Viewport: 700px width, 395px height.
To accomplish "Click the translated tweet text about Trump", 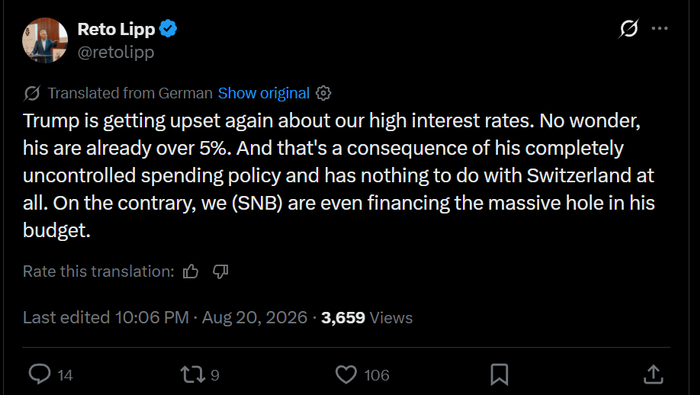I will point(339,175).
